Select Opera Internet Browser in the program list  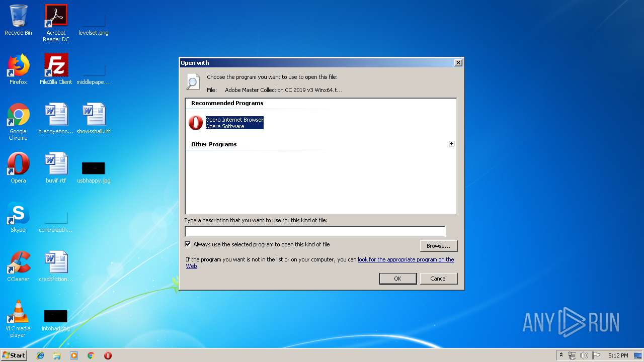point(226,123)
